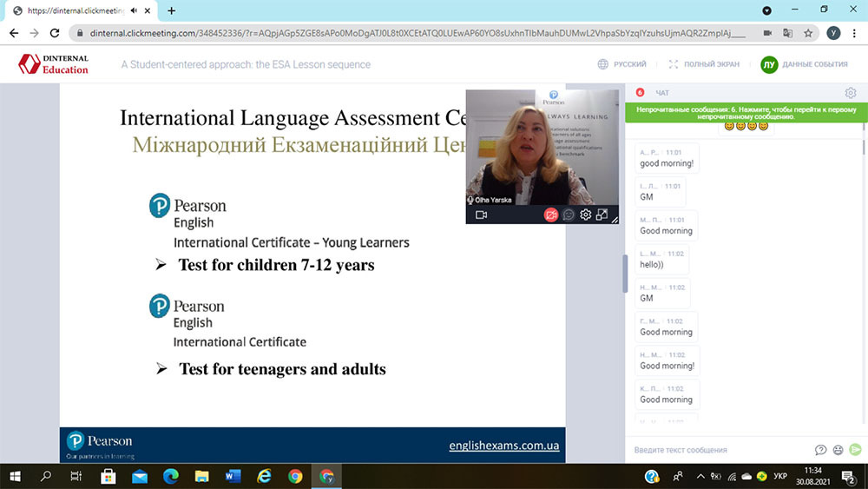Bookmark this page with star icon
The width and height of the screenshot is (868, 489).
808,33
